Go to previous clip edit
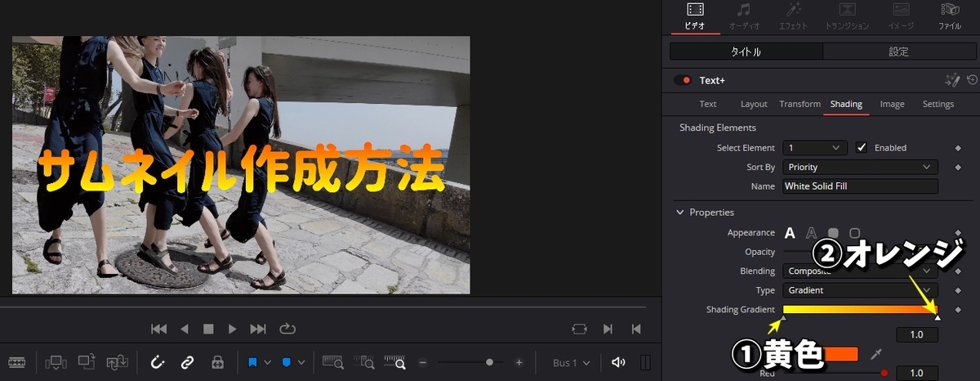Image resolution: width=980 pixels, height=381 pixels. [635, 329]
